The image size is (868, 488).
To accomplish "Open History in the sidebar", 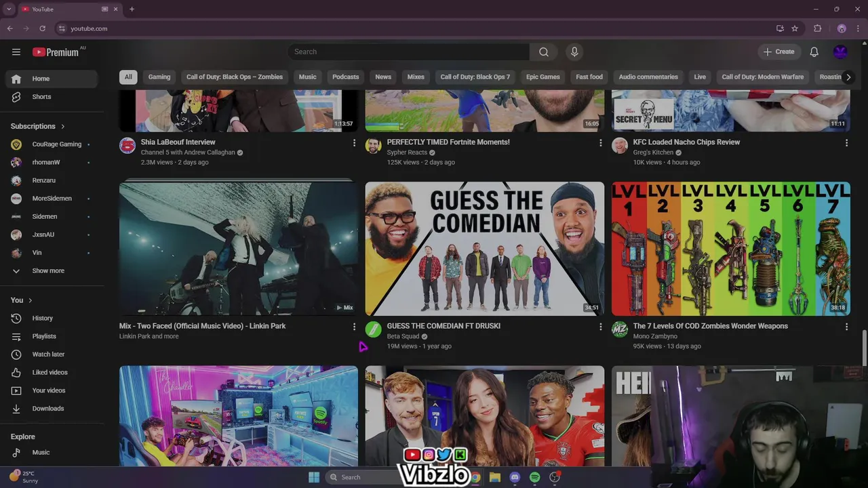I will click(x=52, y=318).
